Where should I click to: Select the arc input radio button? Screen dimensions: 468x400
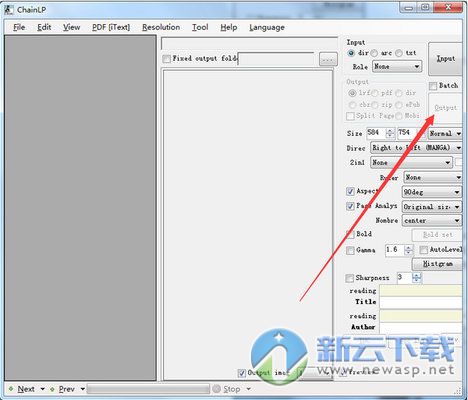(x=374, y=53)
